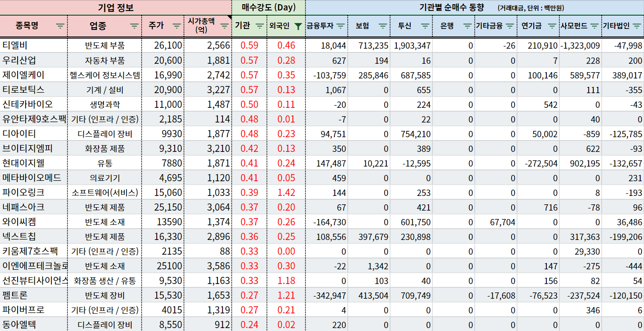
Task: Select the 26,100 price cell
Action: click(163, 45)
